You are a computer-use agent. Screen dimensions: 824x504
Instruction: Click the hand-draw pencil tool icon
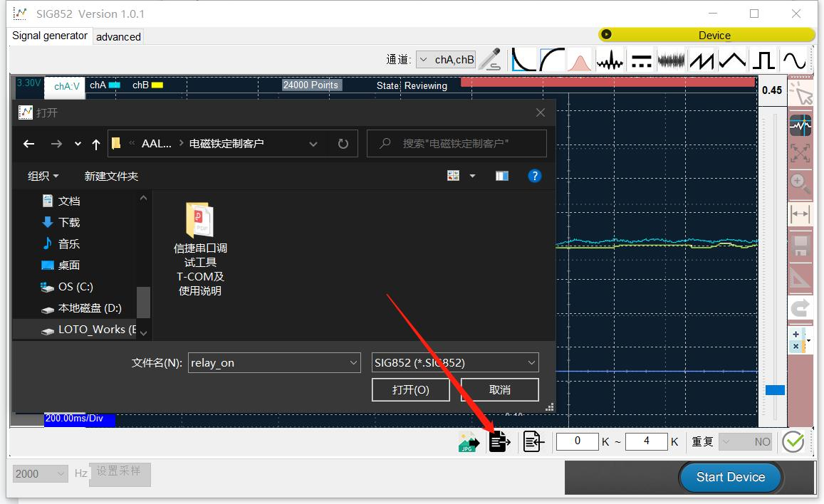(490, 59)
